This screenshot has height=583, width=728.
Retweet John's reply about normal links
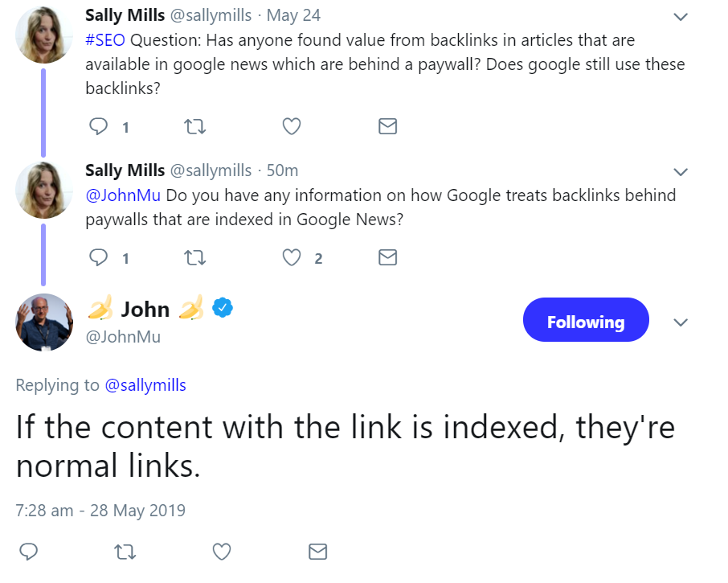click(x=125, y=552)
